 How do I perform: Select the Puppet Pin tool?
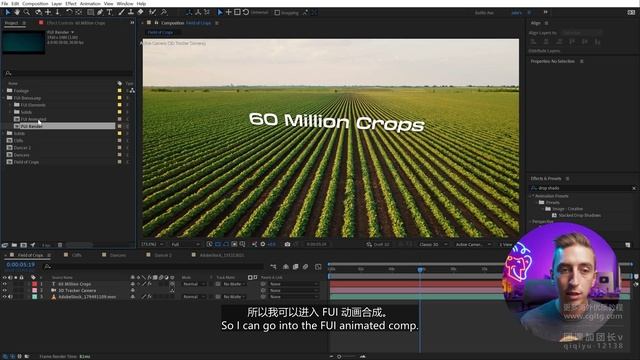(164, 13)
